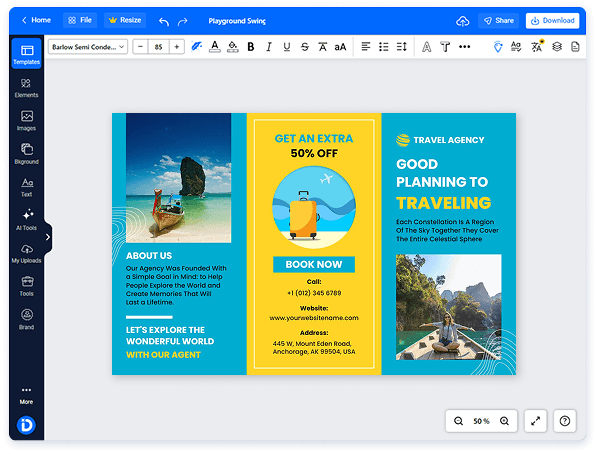The height and width of the screenshot is (454, 597).
Task: Open the Barlow Semi Condensed font dropdown
Action: pos(88,47)
